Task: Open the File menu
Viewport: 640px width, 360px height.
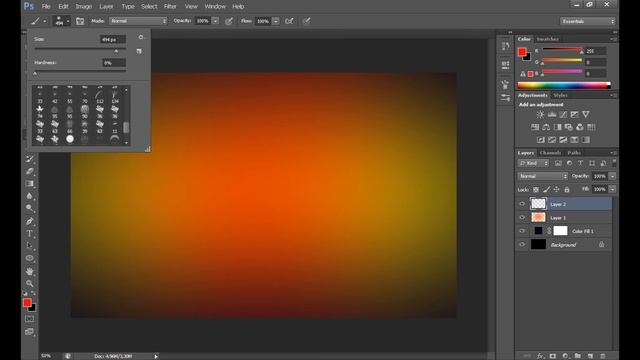Action: (x=46, y=7)
